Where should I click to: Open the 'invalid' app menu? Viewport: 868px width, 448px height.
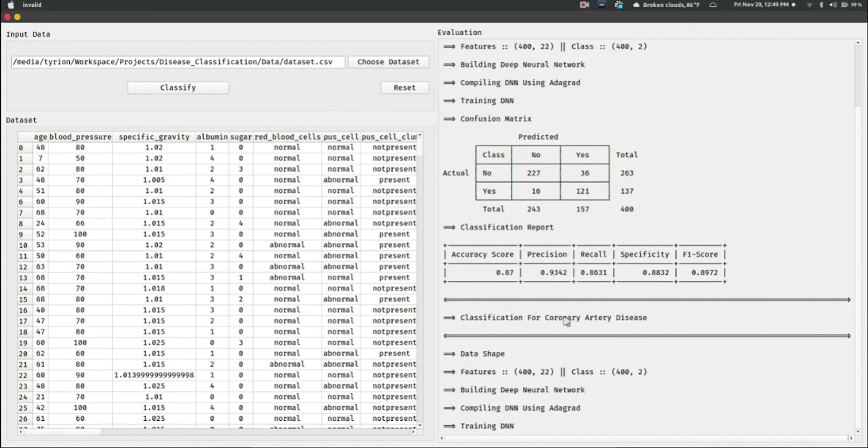pos(32,5)
